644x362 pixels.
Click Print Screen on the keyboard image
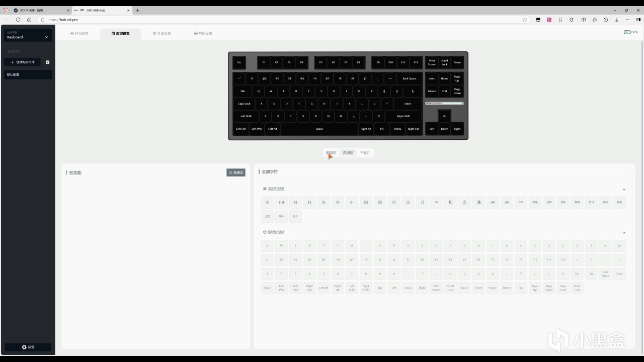click(x=432, y=63)
